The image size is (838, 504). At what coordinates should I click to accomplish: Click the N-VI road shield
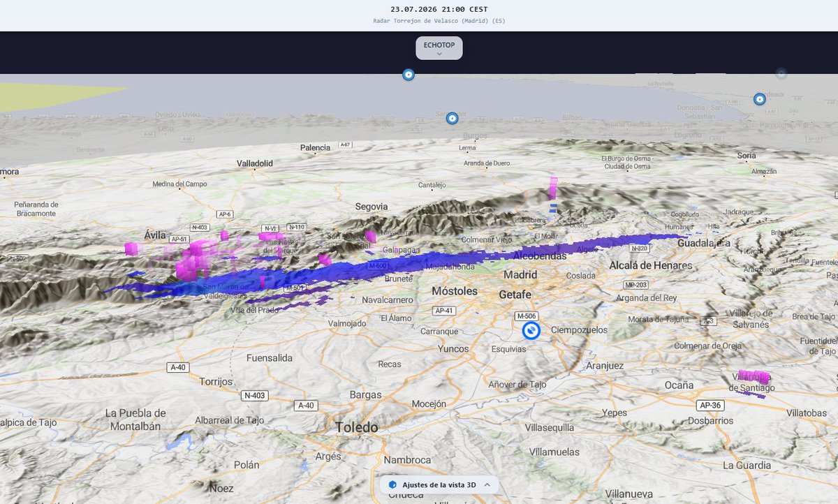coord(270,228)
